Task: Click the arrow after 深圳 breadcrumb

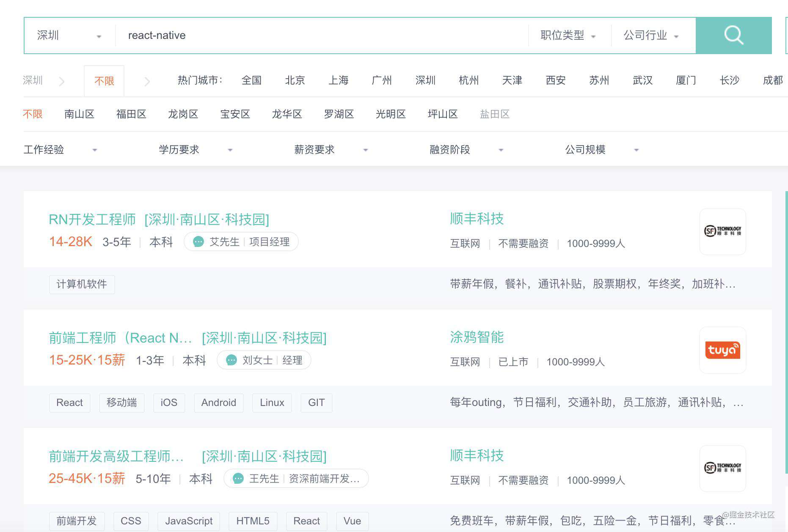Action: [62, 81]
